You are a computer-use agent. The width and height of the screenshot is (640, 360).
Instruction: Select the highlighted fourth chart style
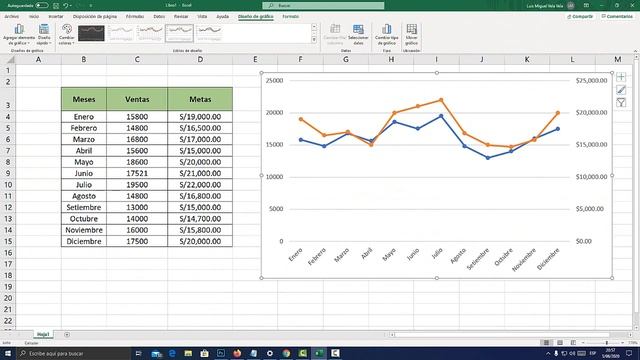click(x=179, y=33)
